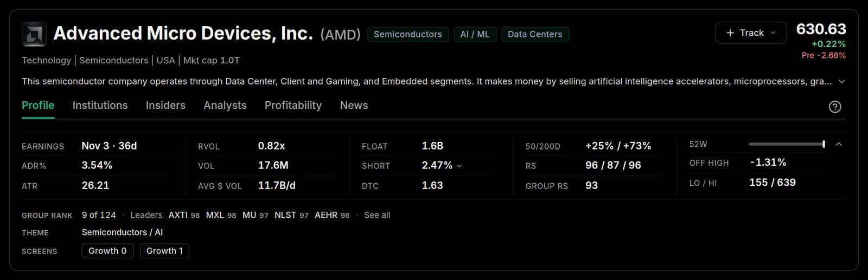Click the 52W range slider bar
This screenshot has height=280, width=868.
787,144
